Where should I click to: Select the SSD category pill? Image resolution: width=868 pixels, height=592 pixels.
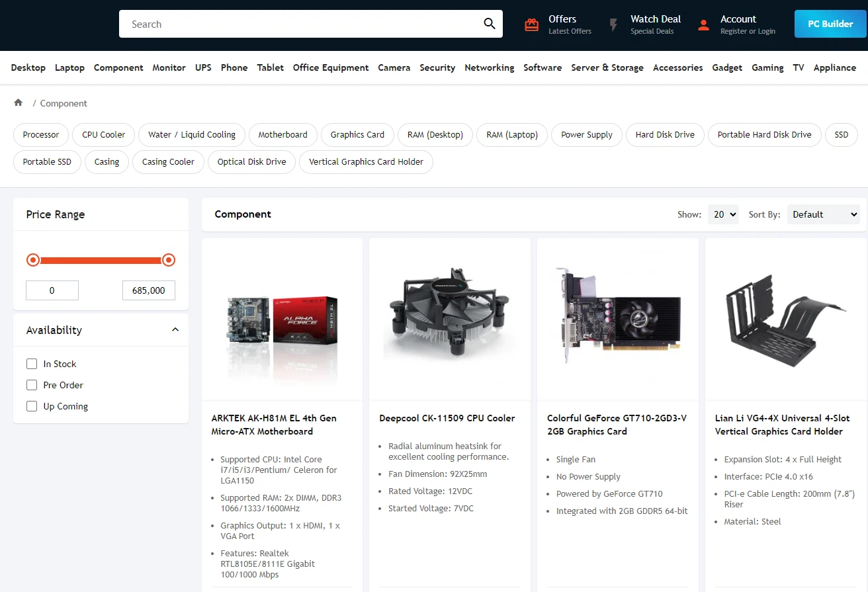pos(841,134)
